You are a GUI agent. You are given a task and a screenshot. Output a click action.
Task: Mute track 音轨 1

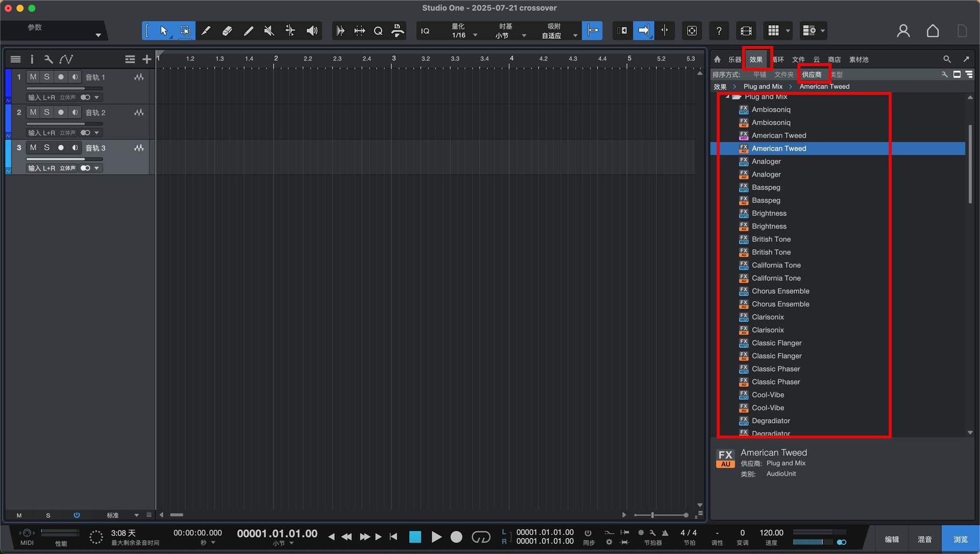click(33, 77)
